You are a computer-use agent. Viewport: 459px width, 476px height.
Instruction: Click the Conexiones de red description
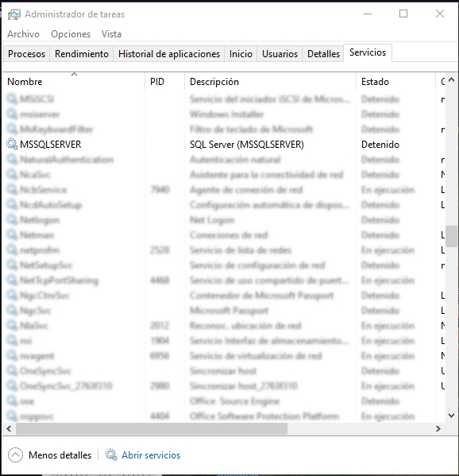(x=229, y=235)
